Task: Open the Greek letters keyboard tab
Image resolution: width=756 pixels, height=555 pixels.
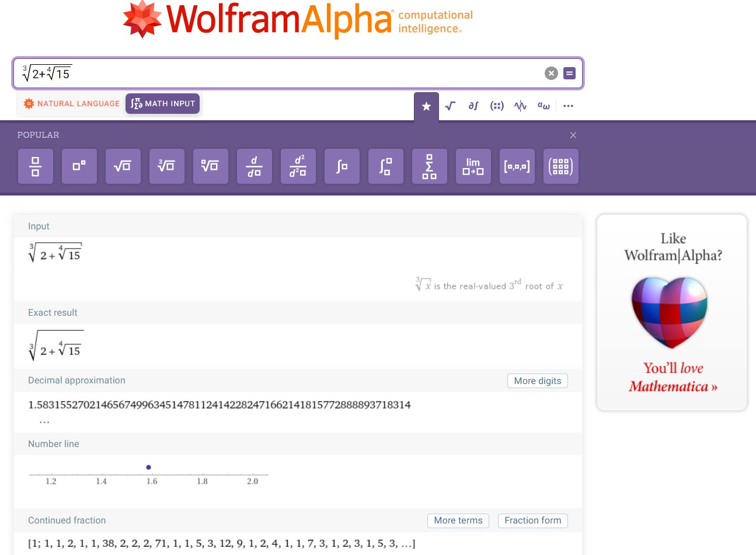Action: pyautogui.click(x=544, y=106)
